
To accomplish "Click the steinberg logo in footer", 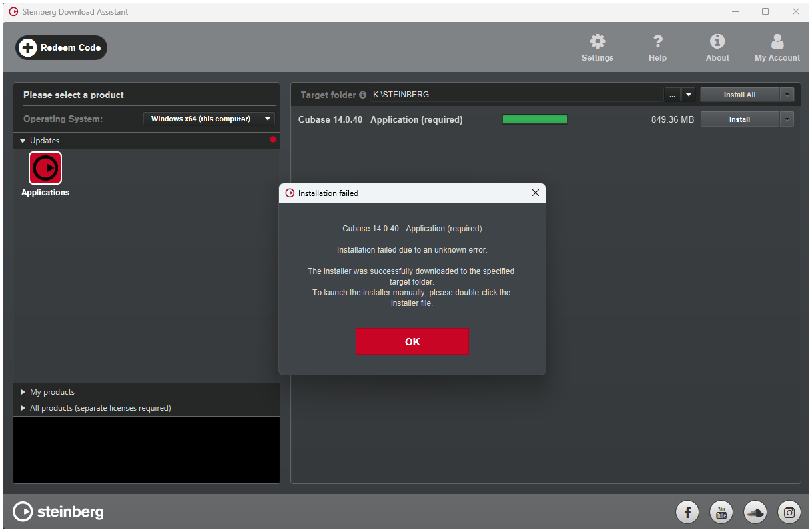I will click(59, 511).
